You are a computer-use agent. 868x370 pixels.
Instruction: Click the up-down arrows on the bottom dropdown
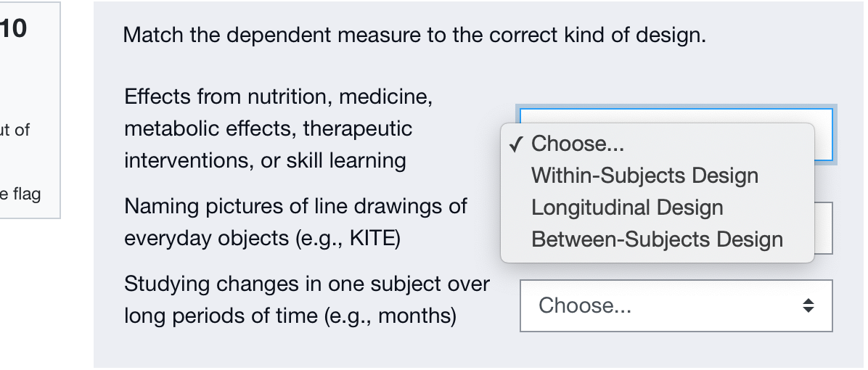coord(808,306)
